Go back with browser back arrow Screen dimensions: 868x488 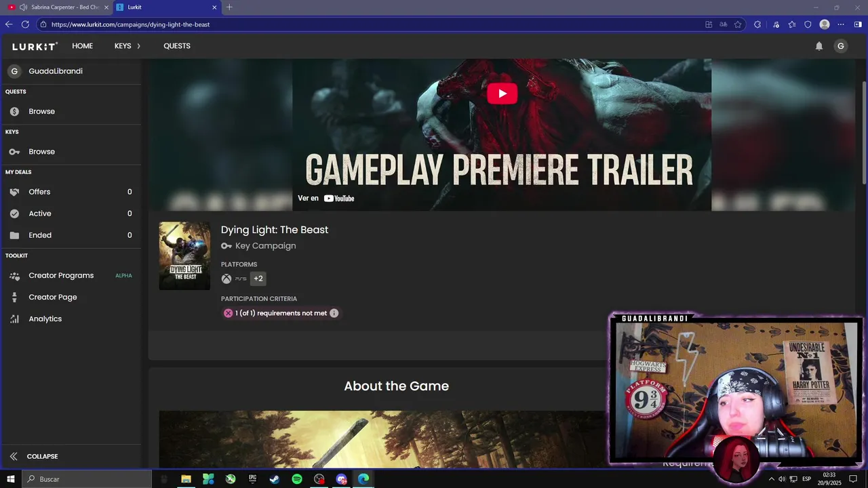[x=9, y=24]
